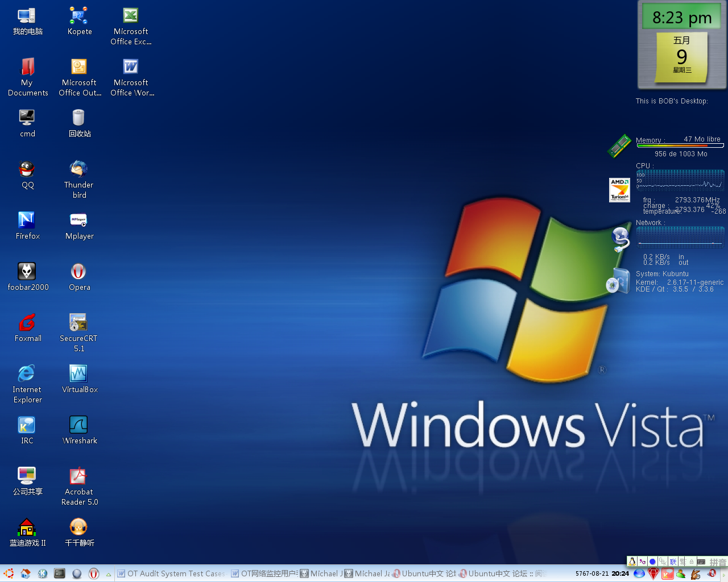This screenshot has width=728, height=582.
Task: Switch to the second Michael Ja task
Action: [367, 573]
